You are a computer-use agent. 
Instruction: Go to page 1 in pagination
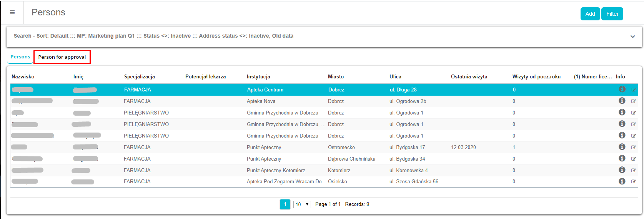pyautogui.click(x=285, y=204)
